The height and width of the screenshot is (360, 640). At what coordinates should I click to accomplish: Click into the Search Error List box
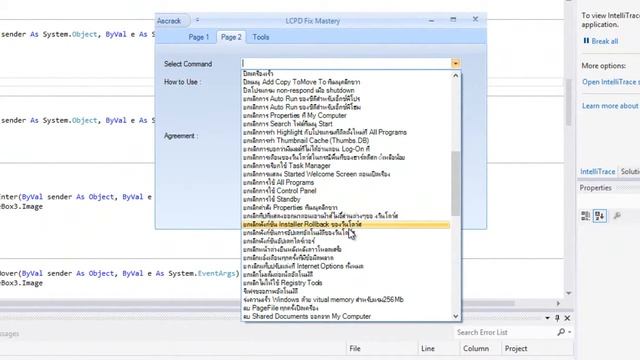(x=504, y=333)
